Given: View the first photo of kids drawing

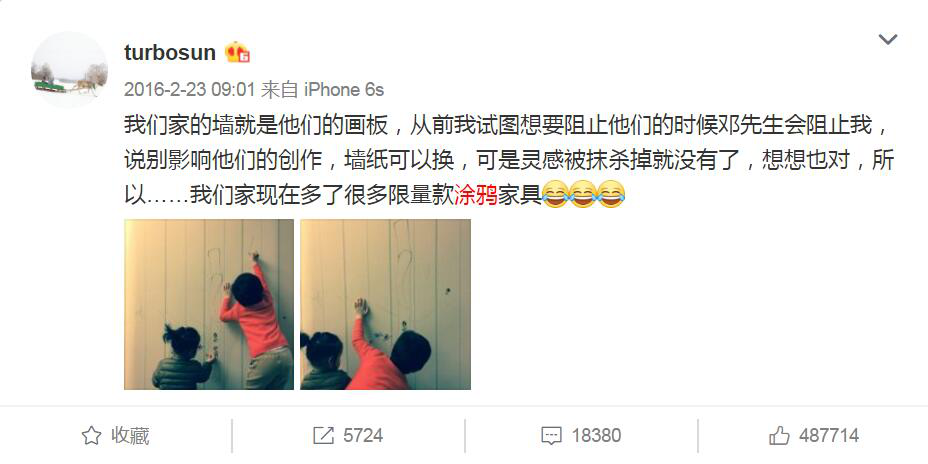Looking at the screenshot, I should tap(209, 304).
